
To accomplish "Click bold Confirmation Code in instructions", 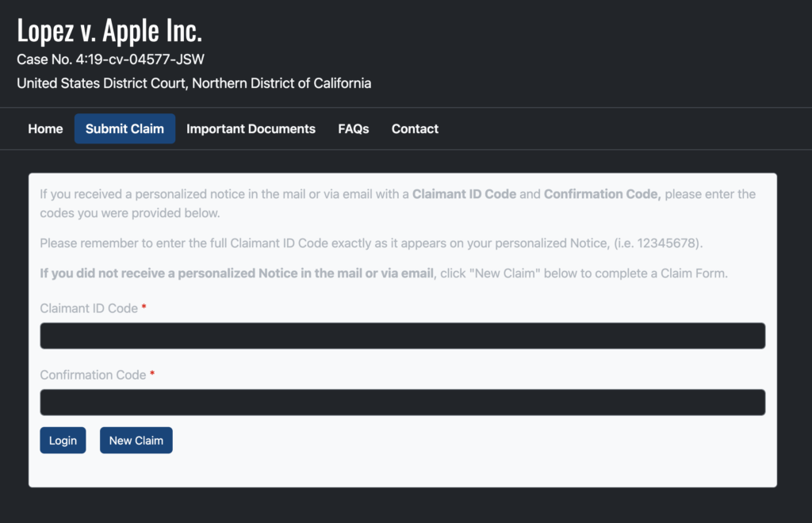I will click(x=603, y=194).
